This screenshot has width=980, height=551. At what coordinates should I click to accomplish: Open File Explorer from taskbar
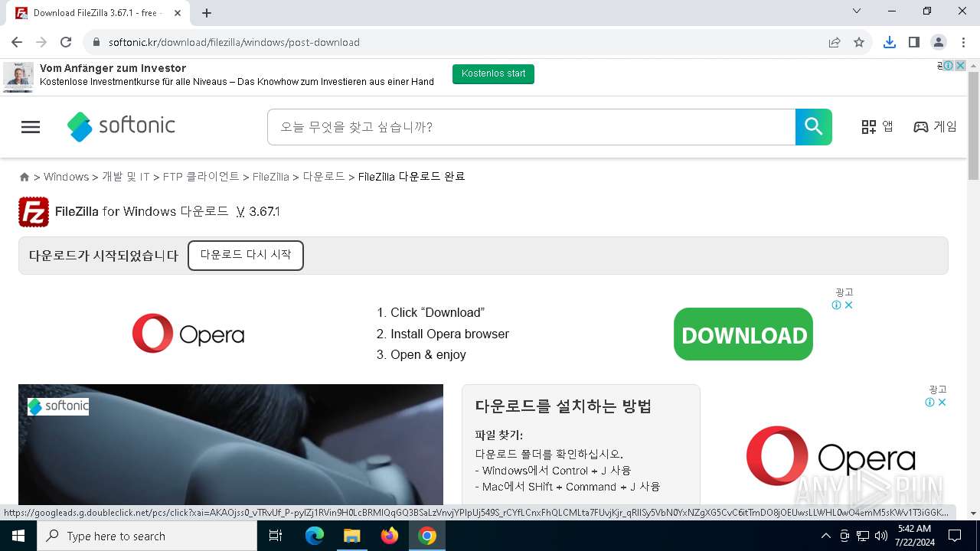click(x=352, y=536)
